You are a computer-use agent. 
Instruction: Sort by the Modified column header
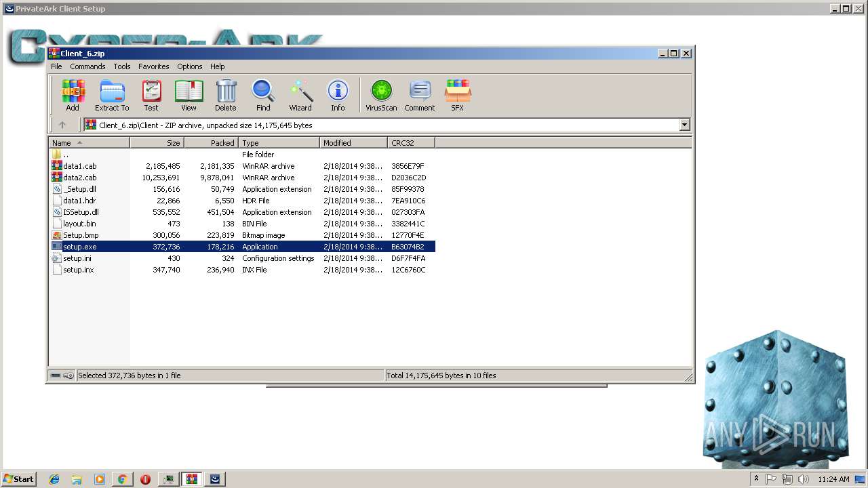353,142
